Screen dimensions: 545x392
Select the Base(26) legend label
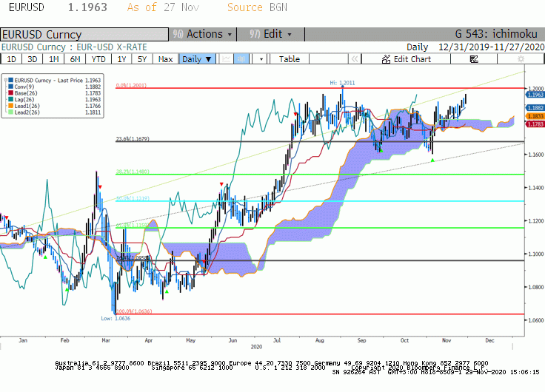click(x=26, y=93)
